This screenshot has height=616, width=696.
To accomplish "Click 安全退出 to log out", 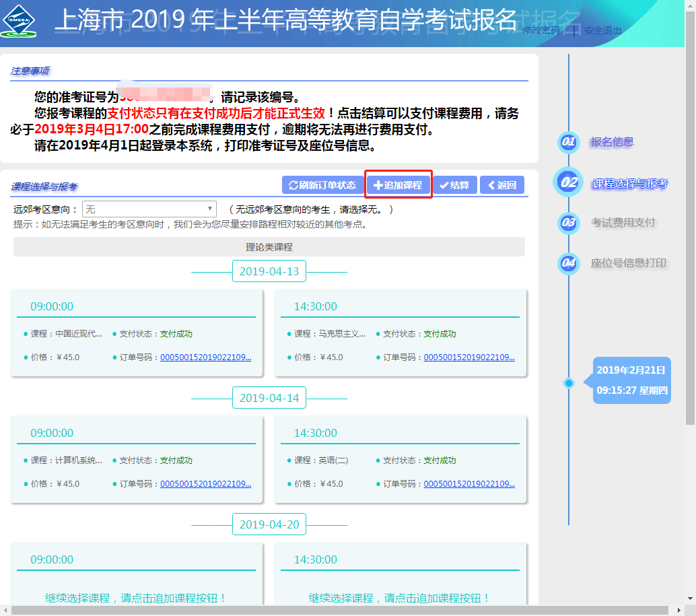I will 602,30.
